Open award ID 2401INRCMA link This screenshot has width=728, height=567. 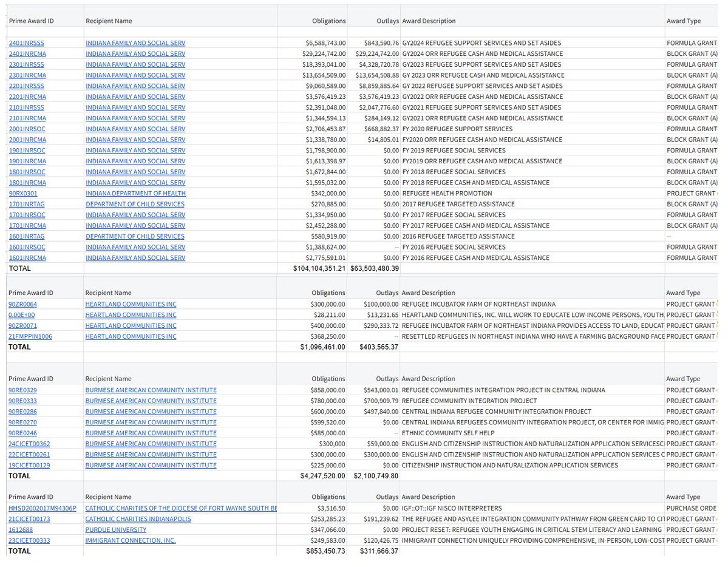tap(27, 54)
